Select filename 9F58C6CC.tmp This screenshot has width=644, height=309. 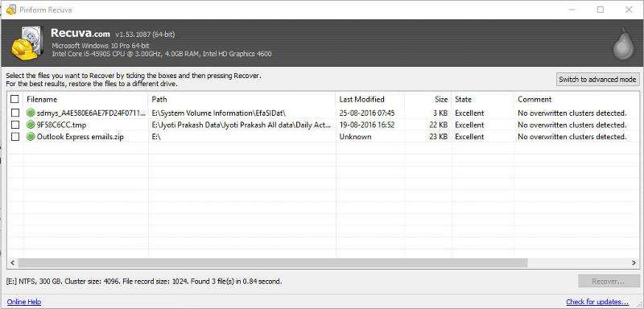click(62, 125)
